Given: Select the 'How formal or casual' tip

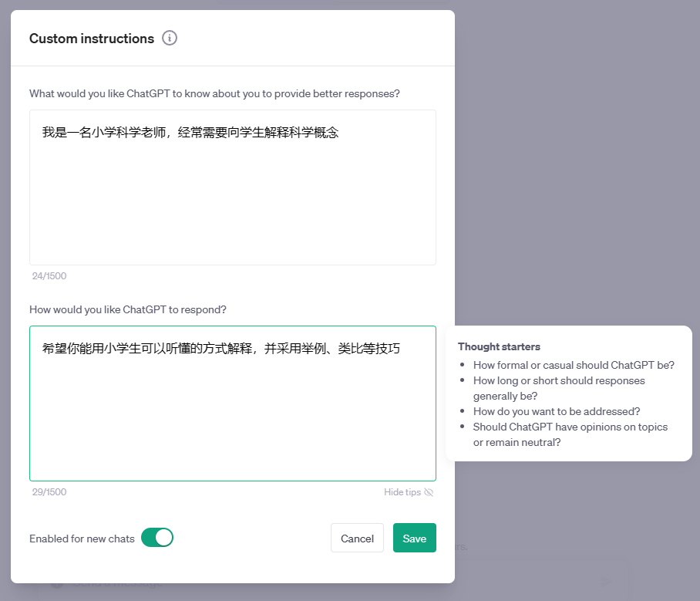Looking at the screenshot, I should [x=574, y=365].
